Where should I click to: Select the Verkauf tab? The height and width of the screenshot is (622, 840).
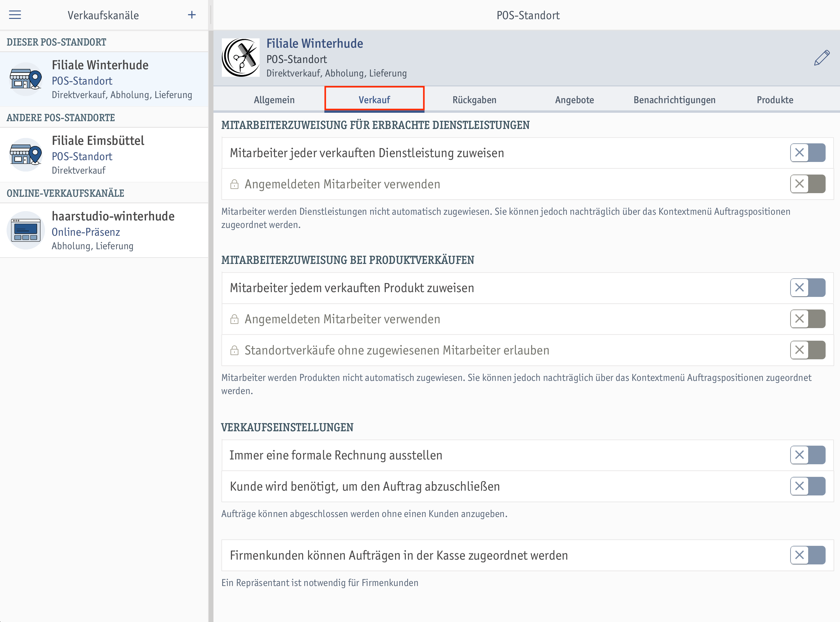click(374, 100)
